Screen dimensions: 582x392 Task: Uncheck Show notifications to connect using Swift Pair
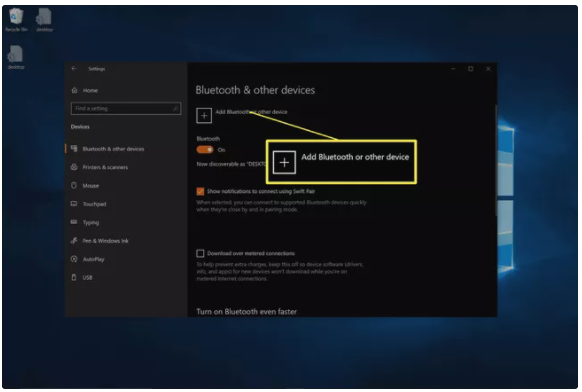[x=200, y=192]
